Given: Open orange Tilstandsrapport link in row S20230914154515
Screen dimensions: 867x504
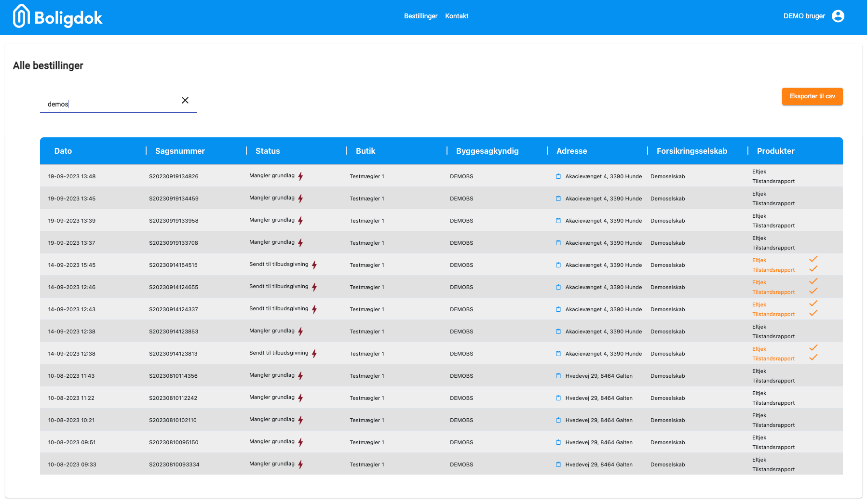Looking at the screenshot, I should [773, 270].
